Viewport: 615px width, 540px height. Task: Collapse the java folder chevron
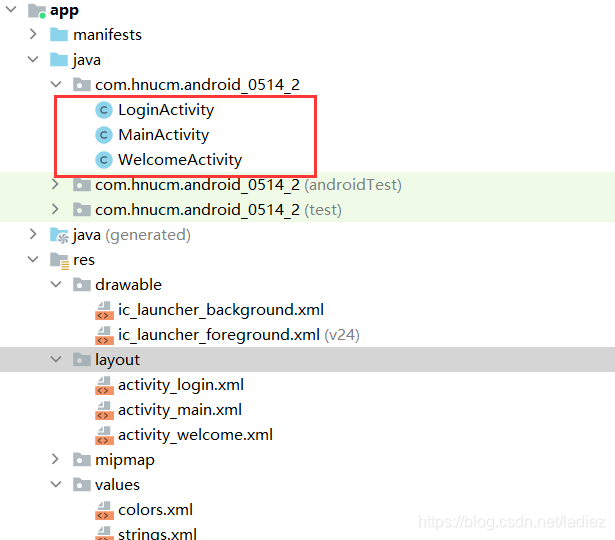click(x=33, y=59)
